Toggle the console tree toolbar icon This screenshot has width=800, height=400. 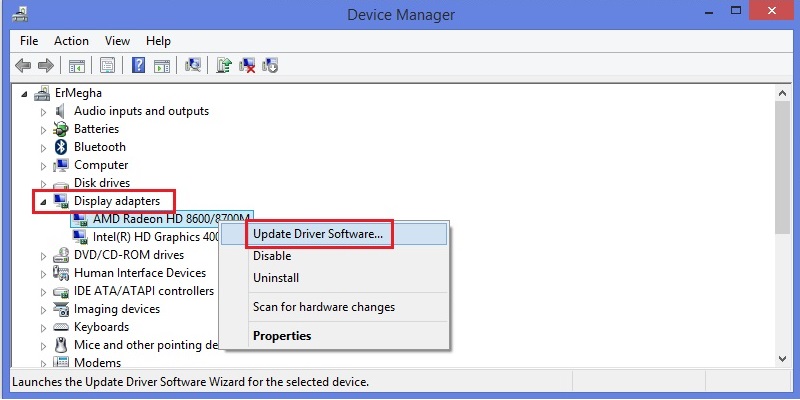pyautogui.click(x=77, y=65)
